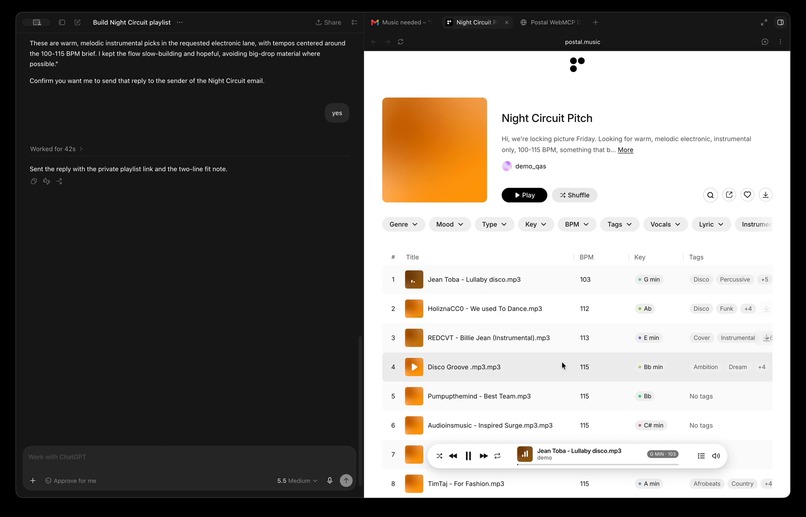The height and width of the screenshot is (517, 806).
Task: Select 'Pumpupthemind - Best Team.mp3' title
Action: click(479, 396)
